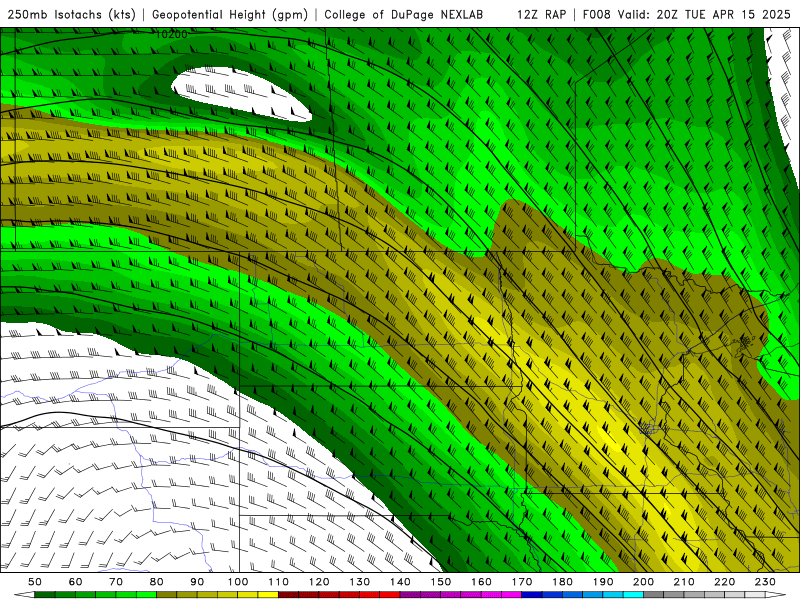The image size is (800, 600).
Task: Click the 150 knot legend value
Action: 441,582
